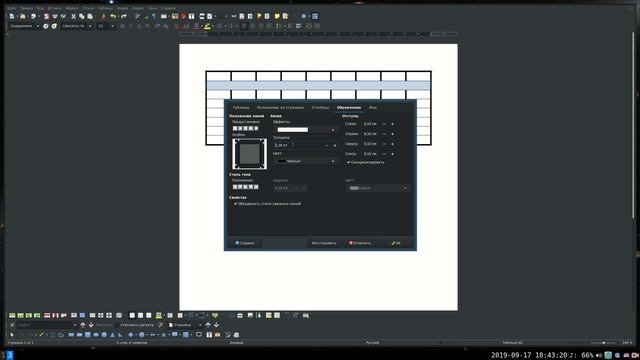This screenshot has height=360, width=640.
Task: Click Table Properties icon at table toolbar end
Action: [306, 316]
